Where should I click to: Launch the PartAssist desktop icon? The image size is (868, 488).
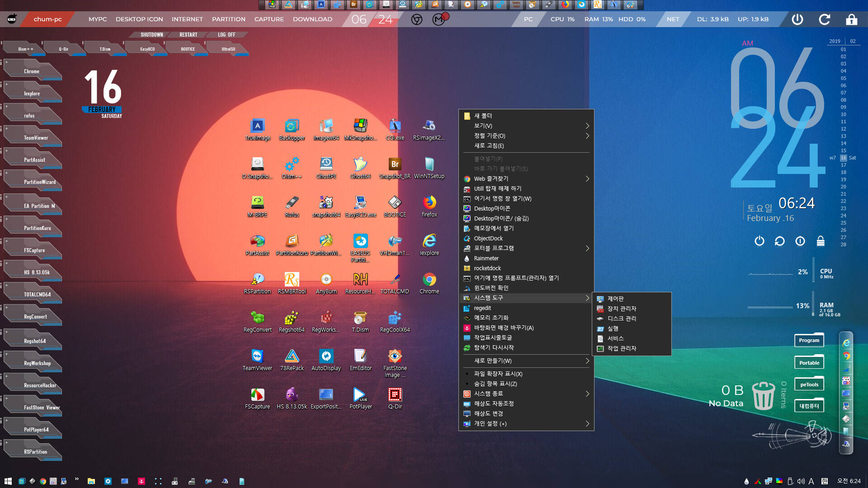tap(257, 245)
